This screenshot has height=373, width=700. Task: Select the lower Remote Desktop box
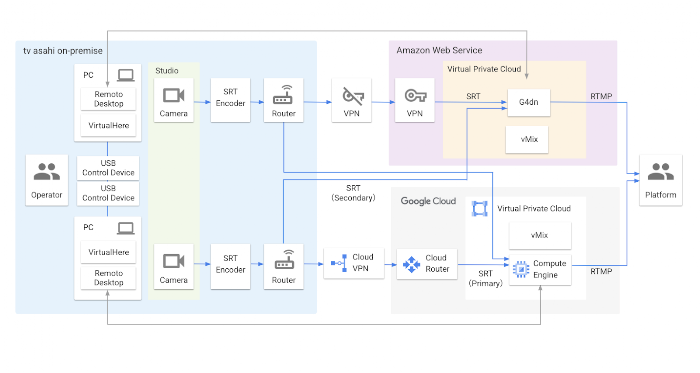coord(108,278)
